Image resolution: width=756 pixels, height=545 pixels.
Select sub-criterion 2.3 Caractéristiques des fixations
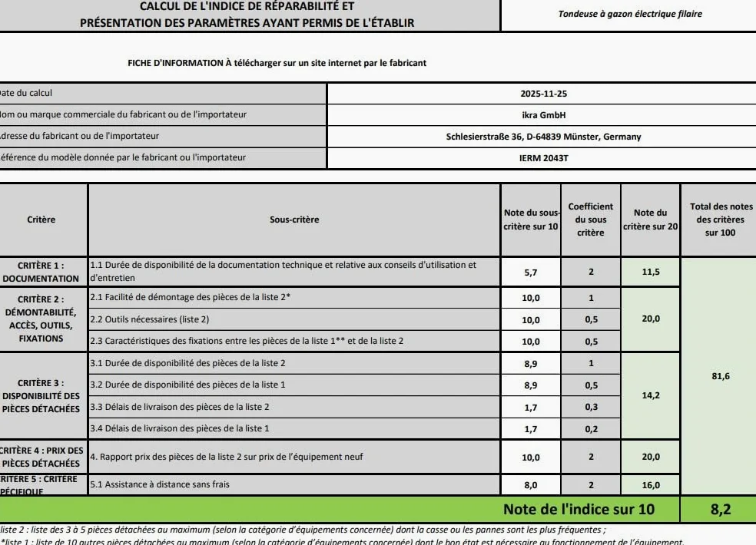[294, 341]
